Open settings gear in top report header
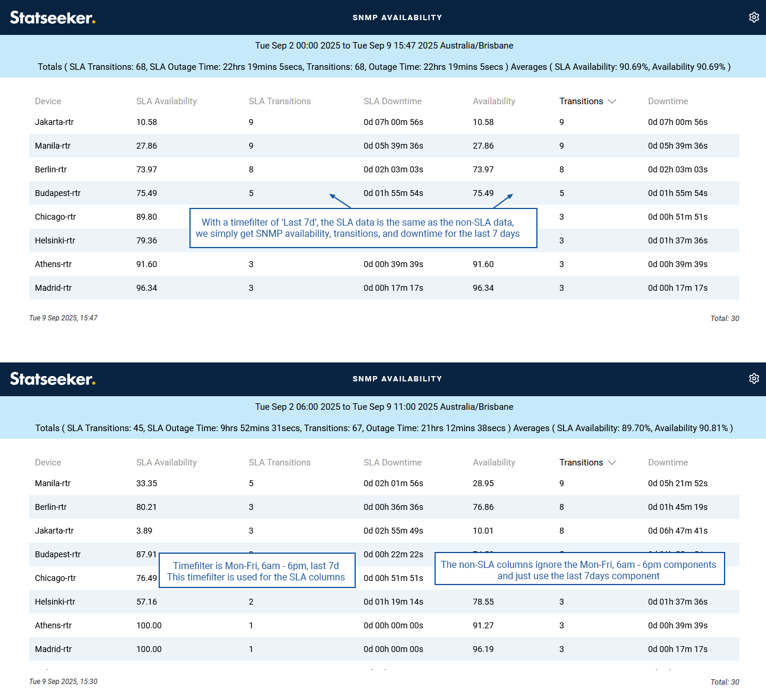This screenshot has width=766, height=700. point(754,17)
